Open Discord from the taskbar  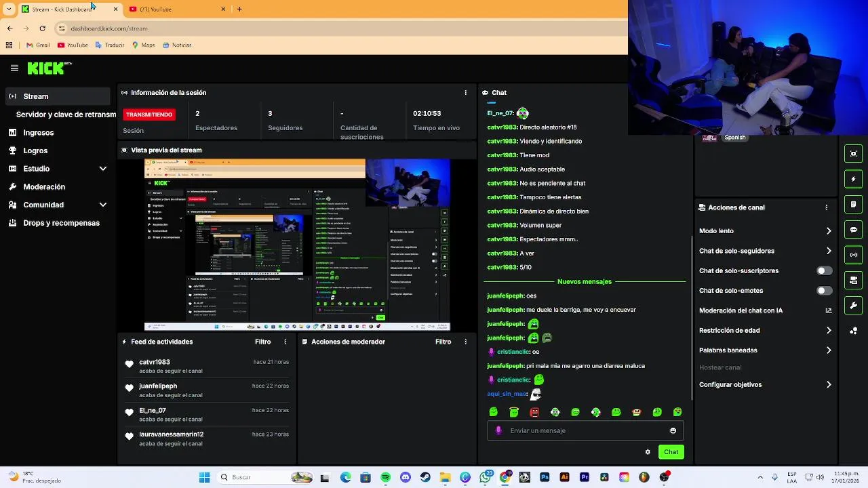(x=406, y=478)
